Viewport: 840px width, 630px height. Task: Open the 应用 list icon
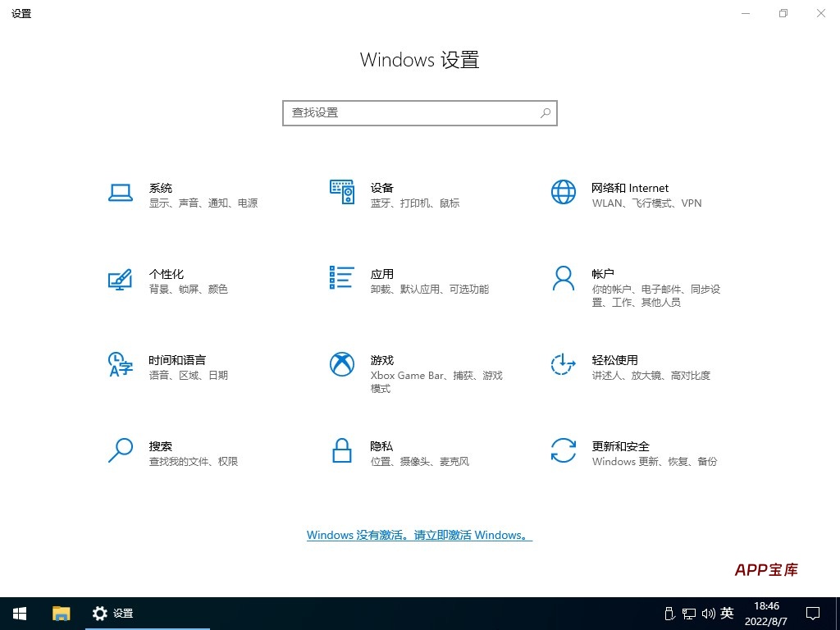pos(342,277)
